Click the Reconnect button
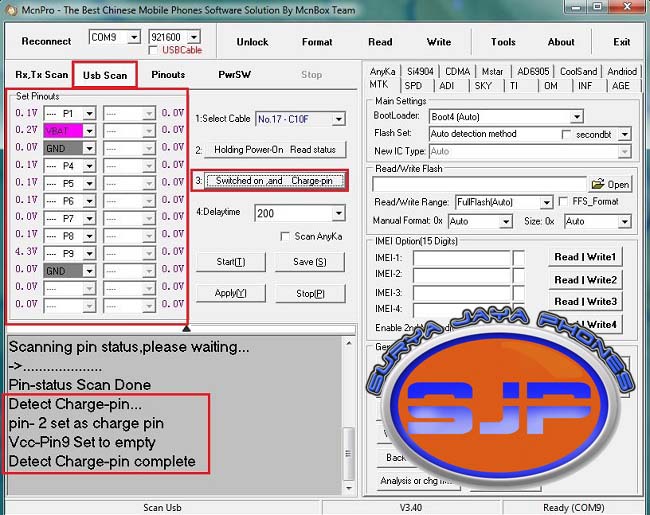 tap(46, 41)
